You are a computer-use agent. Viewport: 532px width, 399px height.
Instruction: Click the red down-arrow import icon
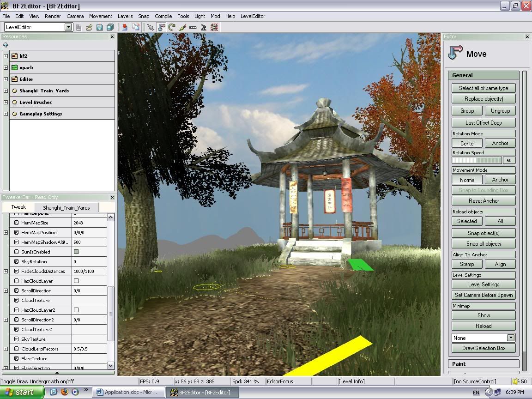tap(125, 28)
